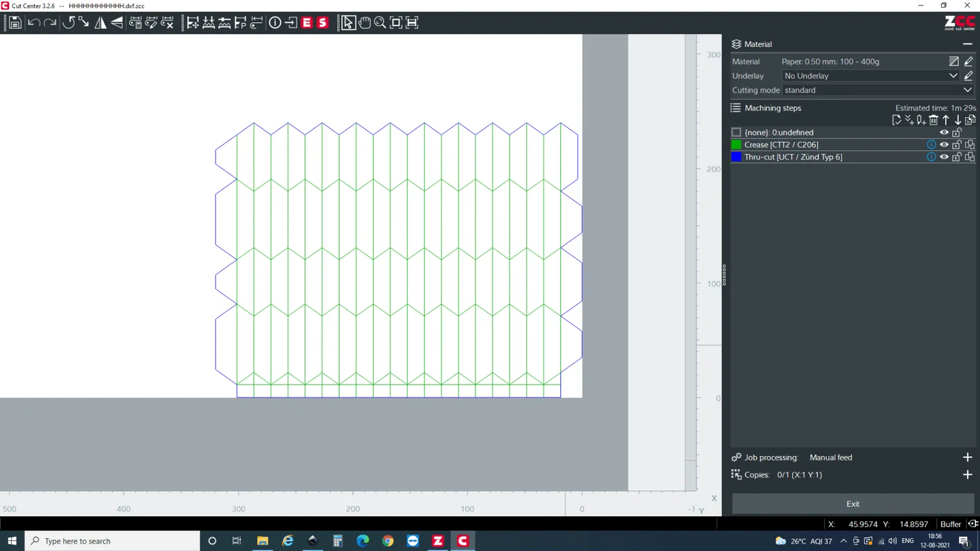Expand the Copies section
This screenshot has height=551, width=980.
point(968,474)
